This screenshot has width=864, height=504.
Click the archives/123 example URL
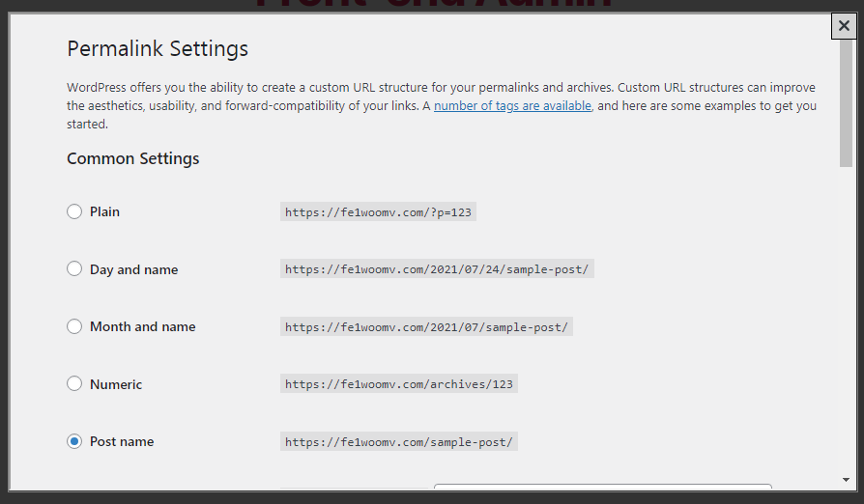tap(399, 384)
